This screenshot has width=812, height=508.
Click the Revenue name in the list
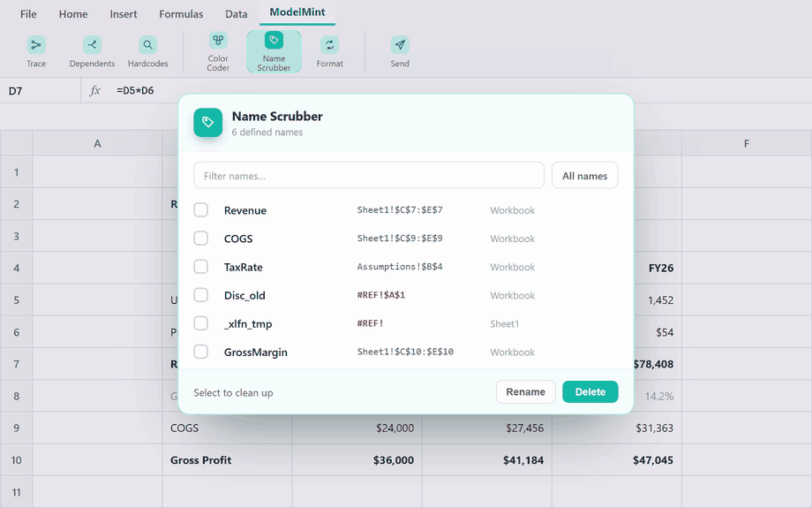point(245,210)
